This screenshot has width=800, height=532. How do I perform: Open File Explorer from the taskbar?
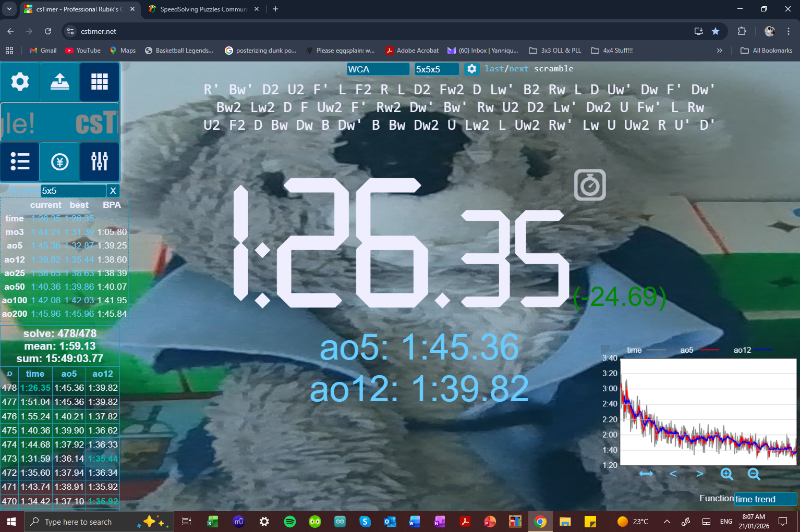(565, 522)
